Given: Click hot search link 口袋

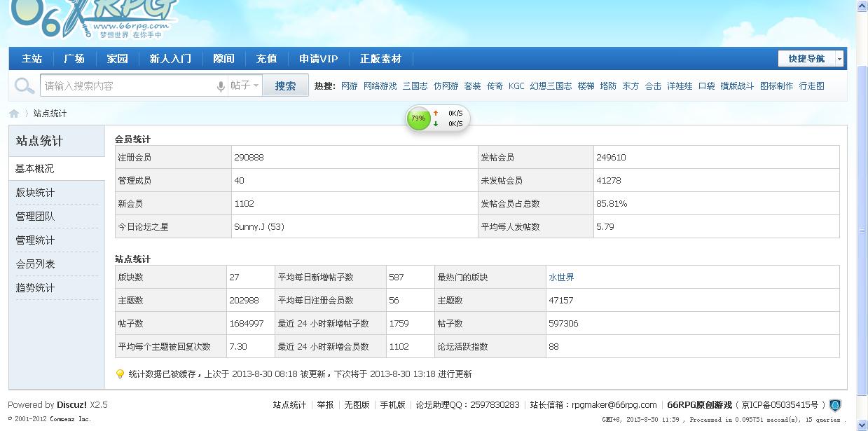Looking at the screenshot, I should point(707,86).
